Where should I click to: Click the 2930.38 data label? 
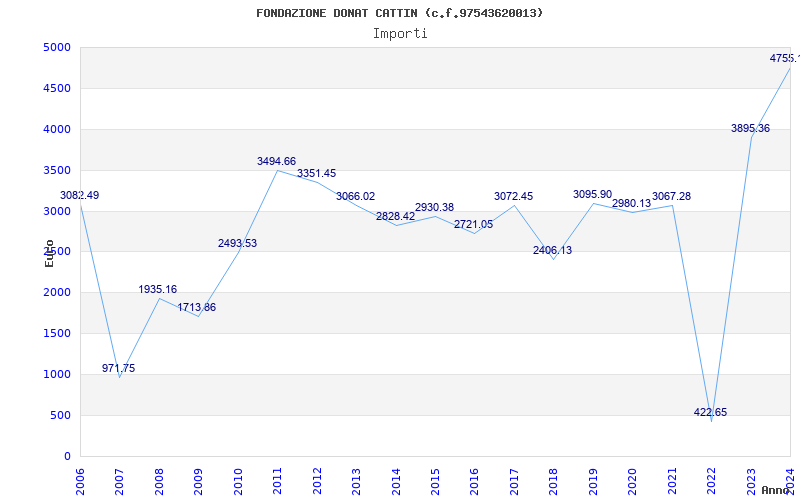point(434,207)
